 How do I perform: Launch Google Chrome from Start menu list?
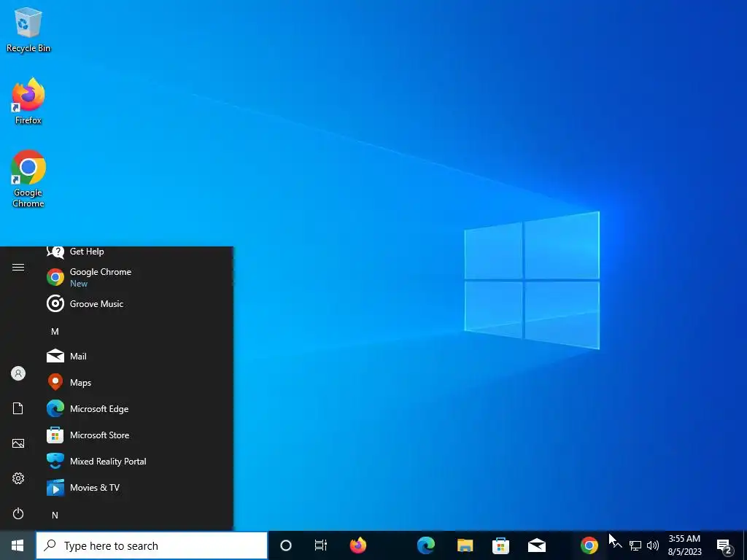136,277
